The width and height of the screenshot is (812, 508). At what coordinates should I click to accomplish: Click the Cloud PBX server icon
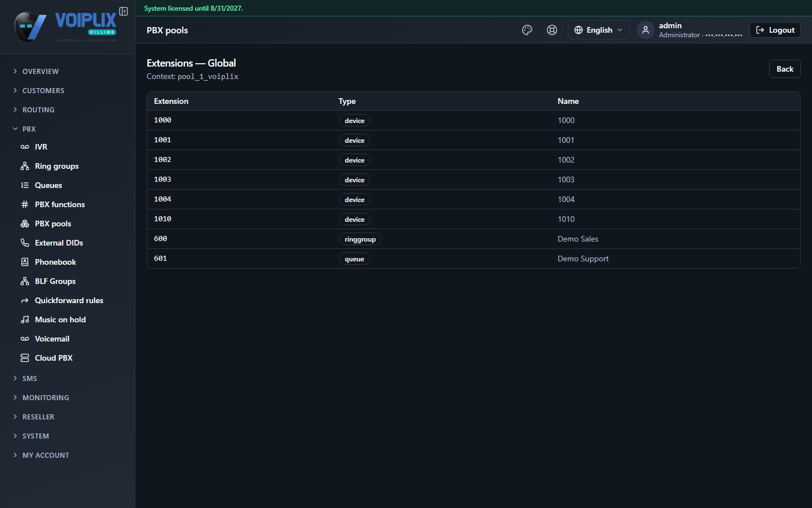[x=25, y=358]
